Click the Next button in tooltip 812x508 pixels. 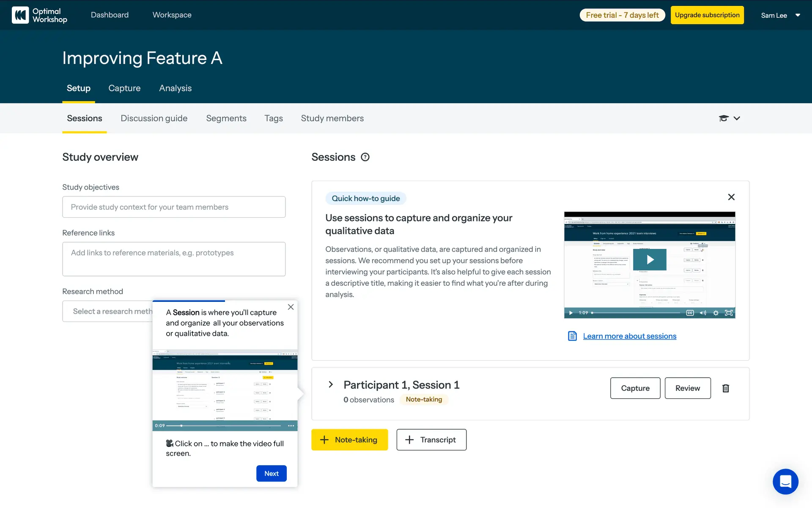click(x=271, y=473)
